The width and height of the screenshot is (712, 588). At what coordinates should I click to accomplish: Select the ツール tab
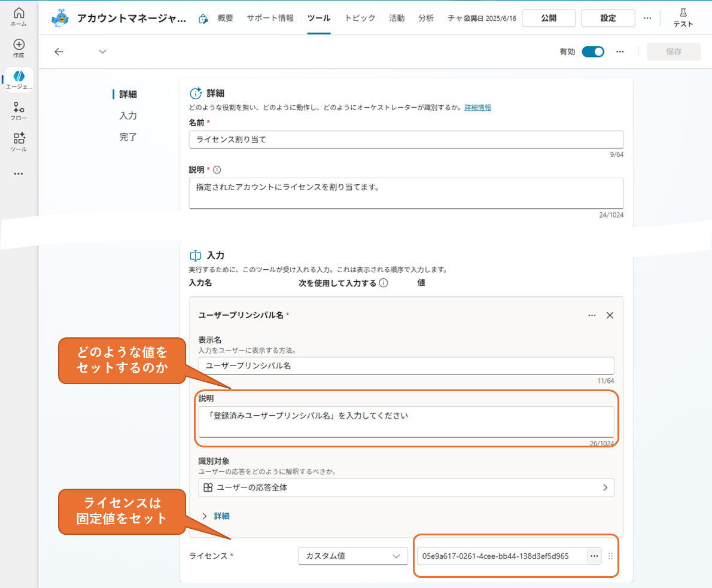point(319,18)
